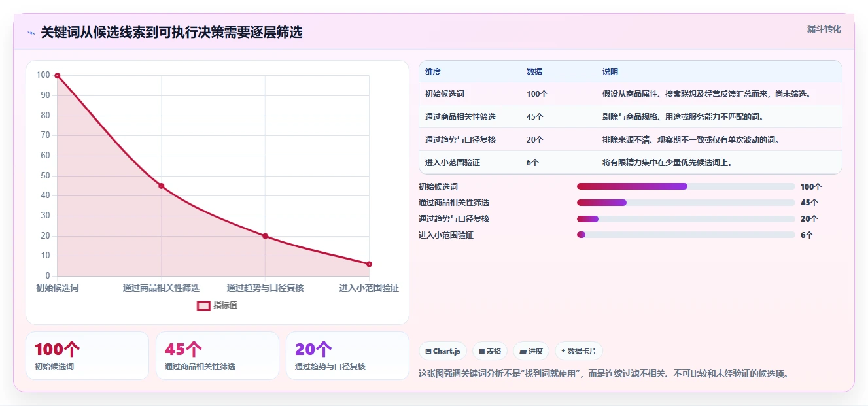Click the 漏斗转化 label in the header
The height and width of the screenshot is (406, 868).
824,29
